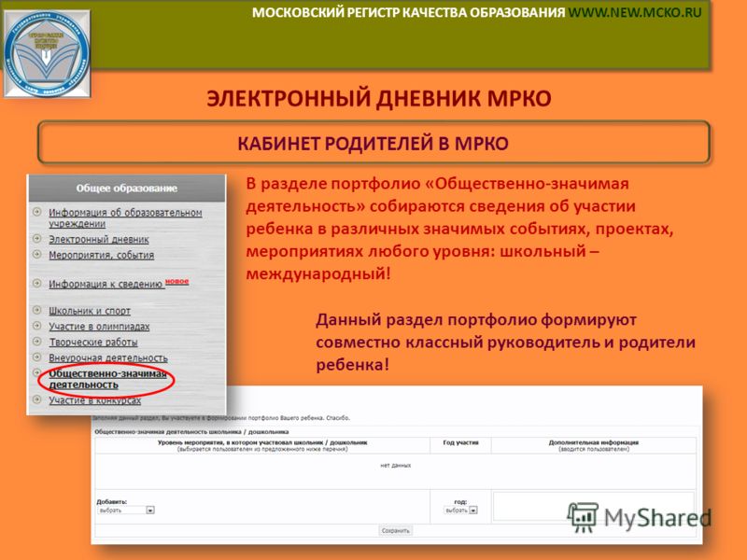Open the год выбрать dropdown

[460, 510]
